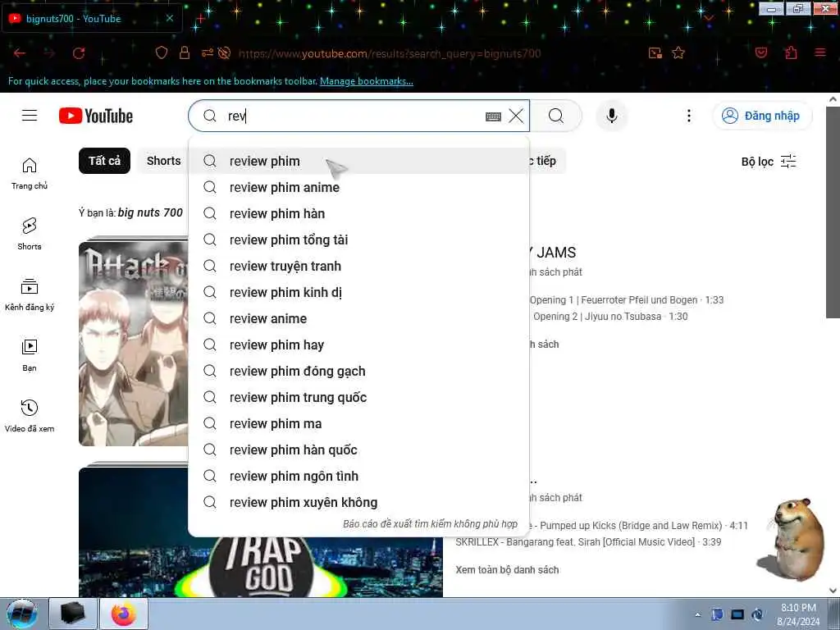Viewport: 840px width, 630px height.
Task: Open Bộ lọc search filters
Action: tap(769, 162)
